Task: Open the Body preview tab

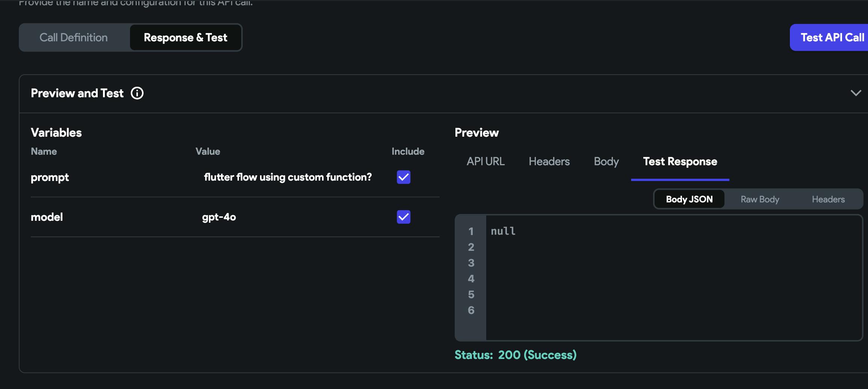Action: coord(606,161)
